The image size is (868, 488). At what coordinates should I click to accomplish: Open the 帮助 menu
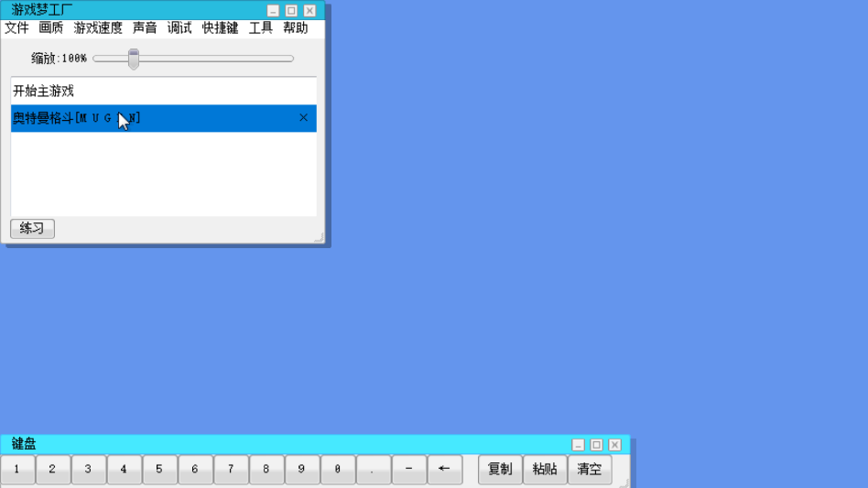click(296, 28)
